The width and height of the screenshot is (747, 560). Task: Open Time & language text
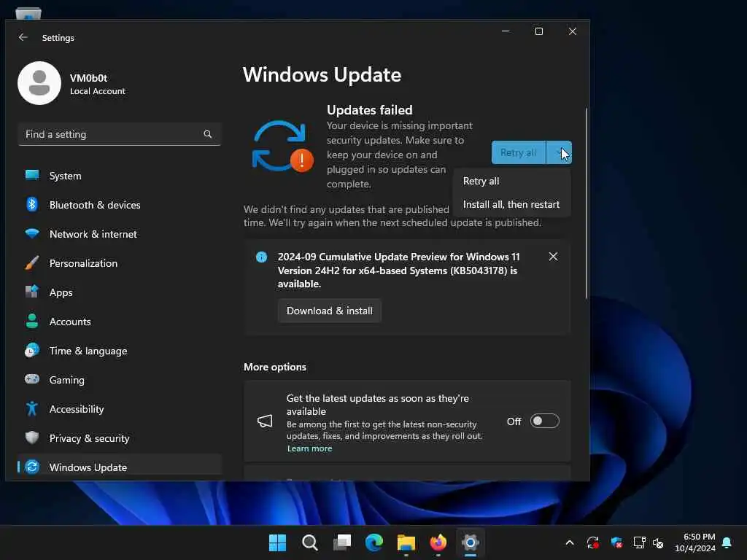pyautogui.click(x=88, y=351)
